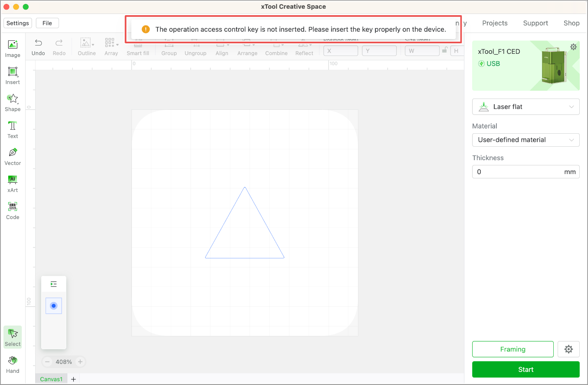Zoom out with the minus button
The image size is (588, 385).
[47, 362]
